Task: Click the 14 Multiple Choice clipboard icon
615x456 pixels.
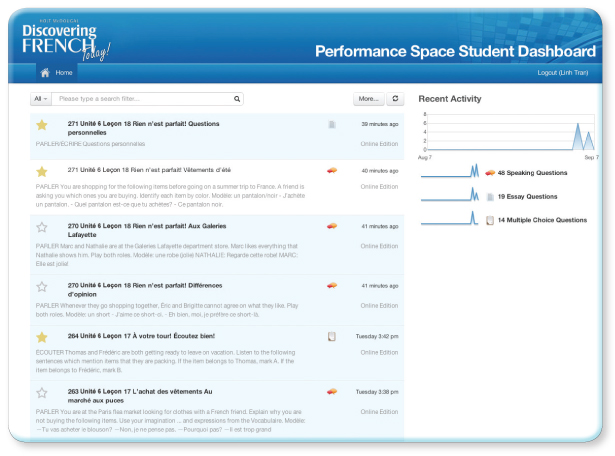Action: tap(490, 220)
